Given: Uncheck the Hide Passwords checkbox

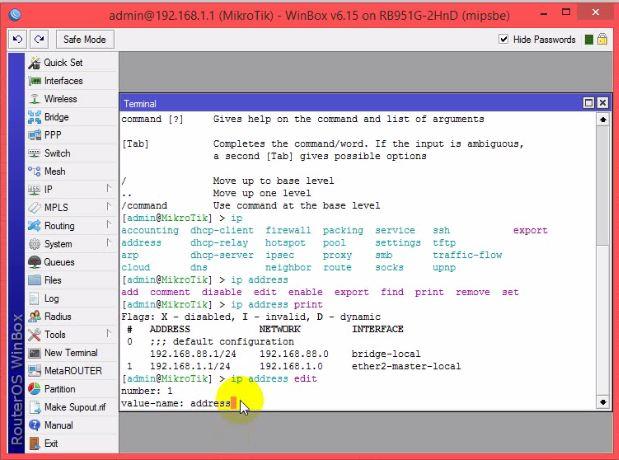Looking at the screenshot, I should (x=503, y=39).
